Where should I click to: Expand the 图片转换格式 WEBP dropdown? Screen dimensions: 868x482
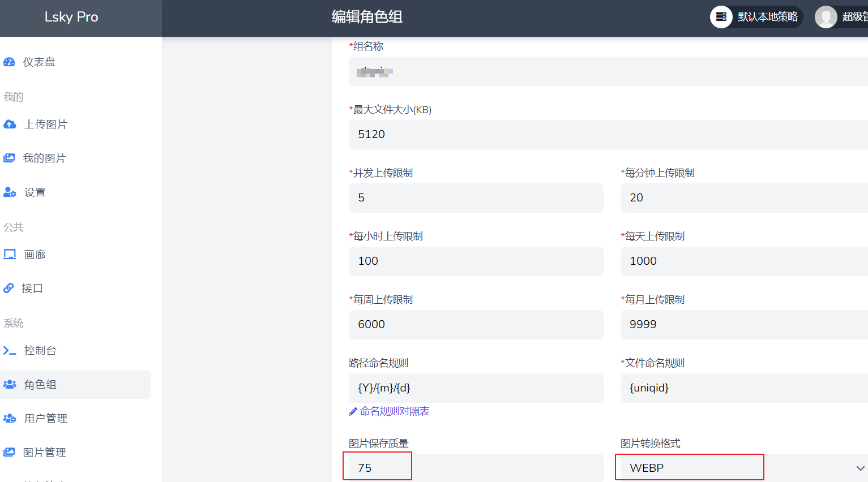744,468
